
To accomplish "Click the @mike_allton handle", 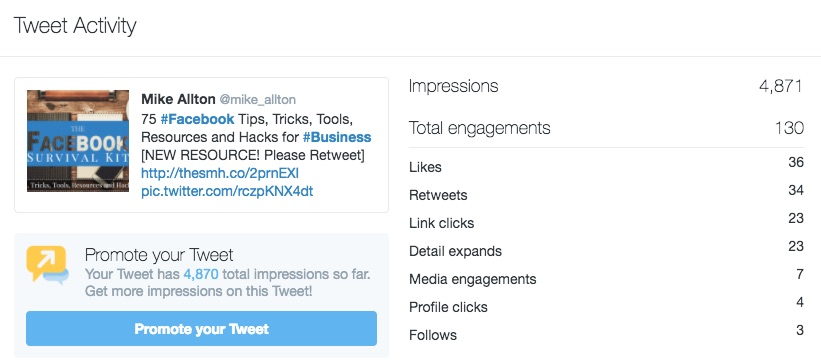I will (x=257, y=100).
